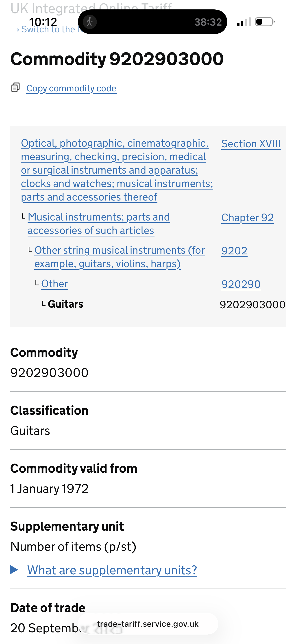Click the Copy commodity code link
Screen dimensions: 296x644
71,88
